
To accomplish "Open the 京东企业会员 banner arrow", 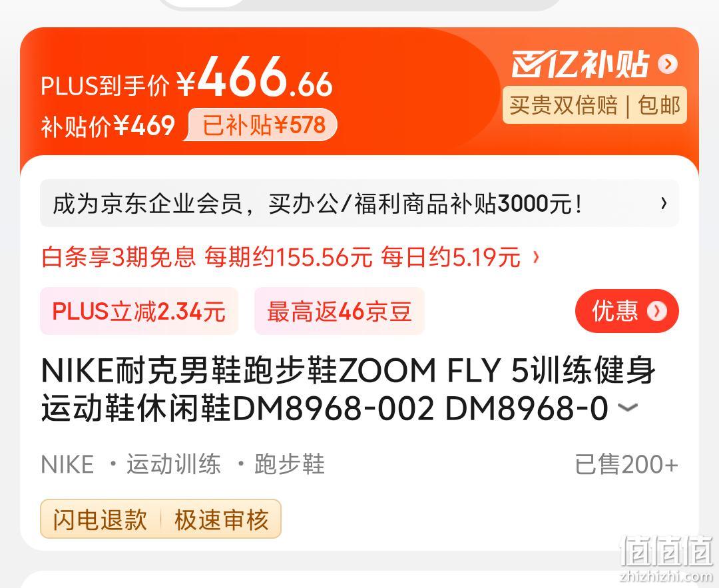I will pyautogui.click(x=664, y=203).
